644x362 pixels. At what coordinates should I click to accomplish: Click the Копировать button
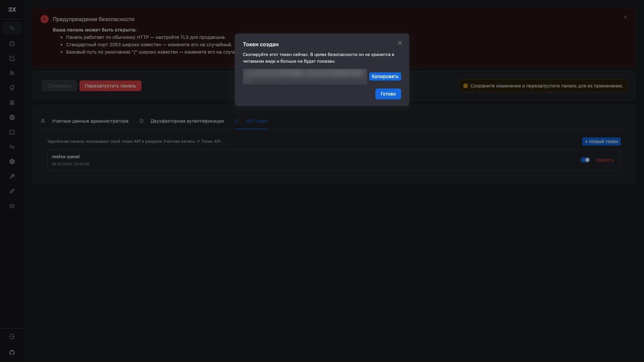(x=385, y=76)
